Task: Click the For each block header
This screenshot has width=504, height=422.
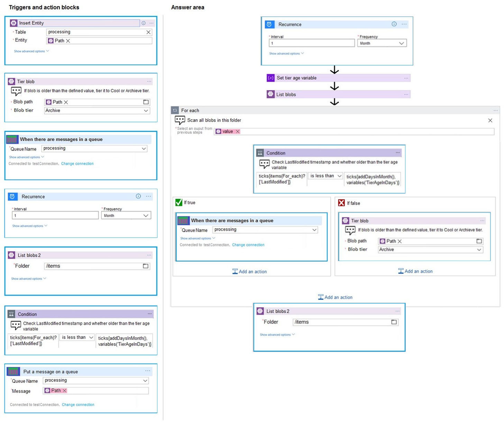Action: tap(190, 111)
